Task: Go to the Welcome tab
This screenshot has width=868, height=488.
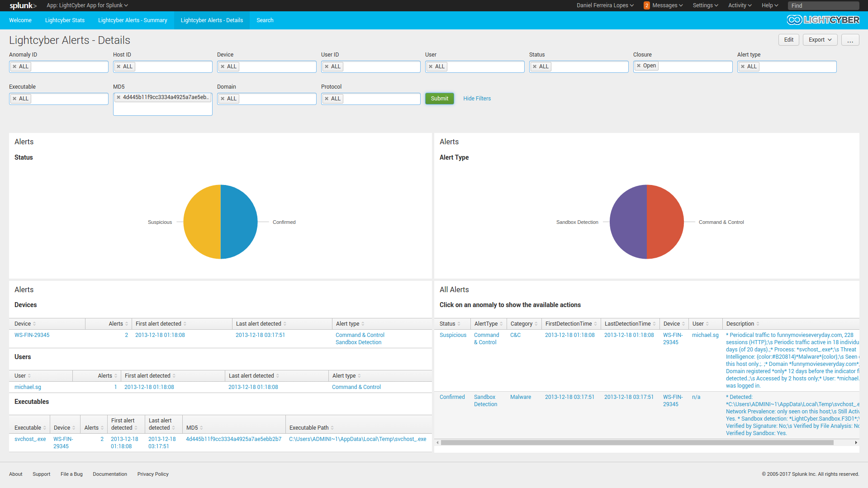Action: coord(20,20)
